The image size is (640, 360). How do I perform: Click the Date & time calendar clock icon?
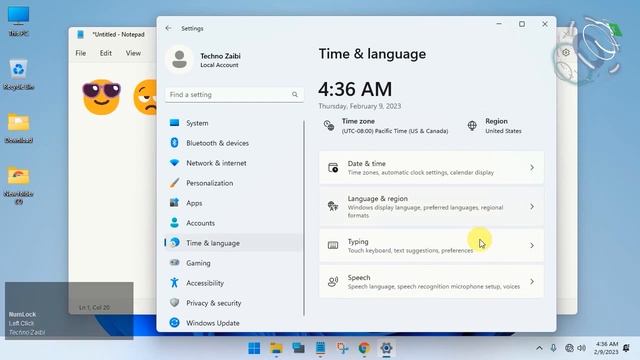pyautogui.click(x=333, y=167)
